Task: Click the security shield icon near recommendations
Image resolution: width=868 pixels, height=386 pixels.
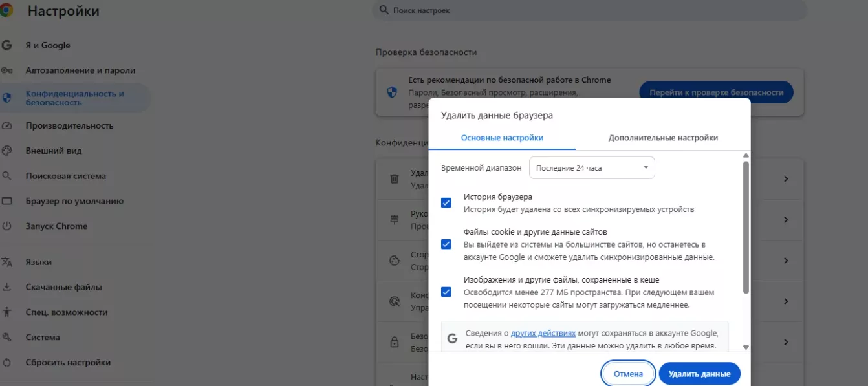Action: tap(391, 92)
